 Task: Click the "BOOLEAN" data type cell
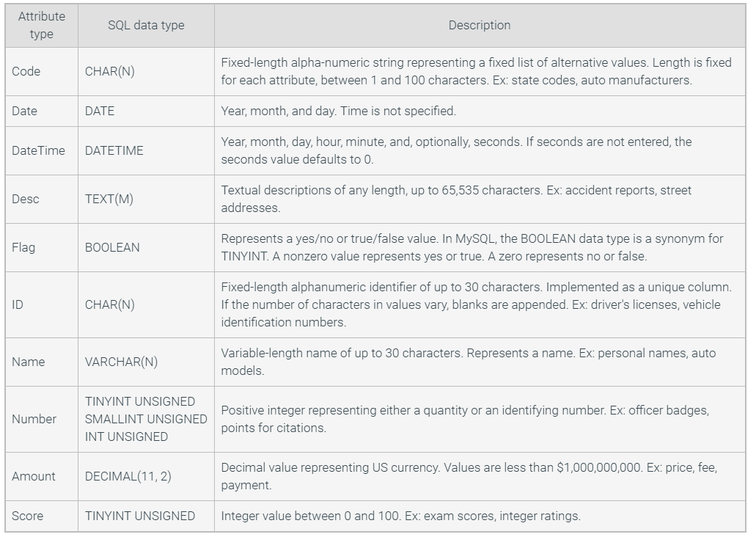(112, 248)
